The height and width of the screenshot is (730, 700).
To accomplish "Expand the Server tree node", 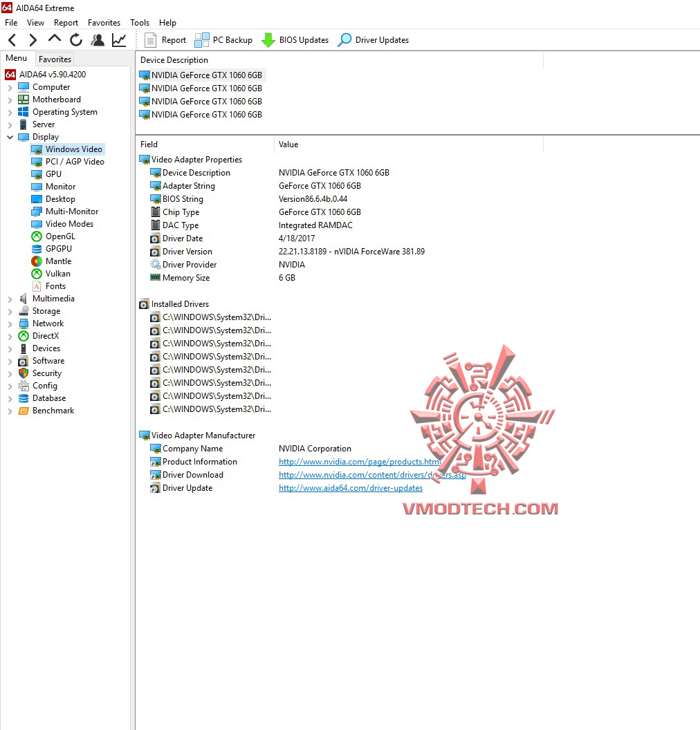I will click(10, 124).
